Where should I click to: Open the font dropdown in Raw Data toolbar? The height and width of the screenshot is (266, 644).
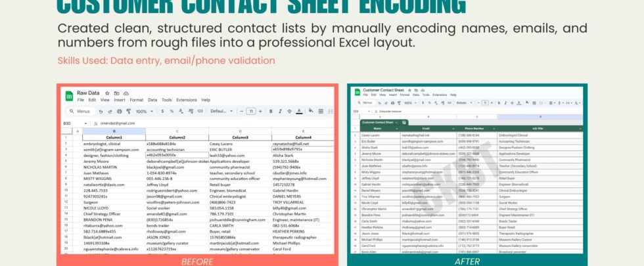click(221, 112)
